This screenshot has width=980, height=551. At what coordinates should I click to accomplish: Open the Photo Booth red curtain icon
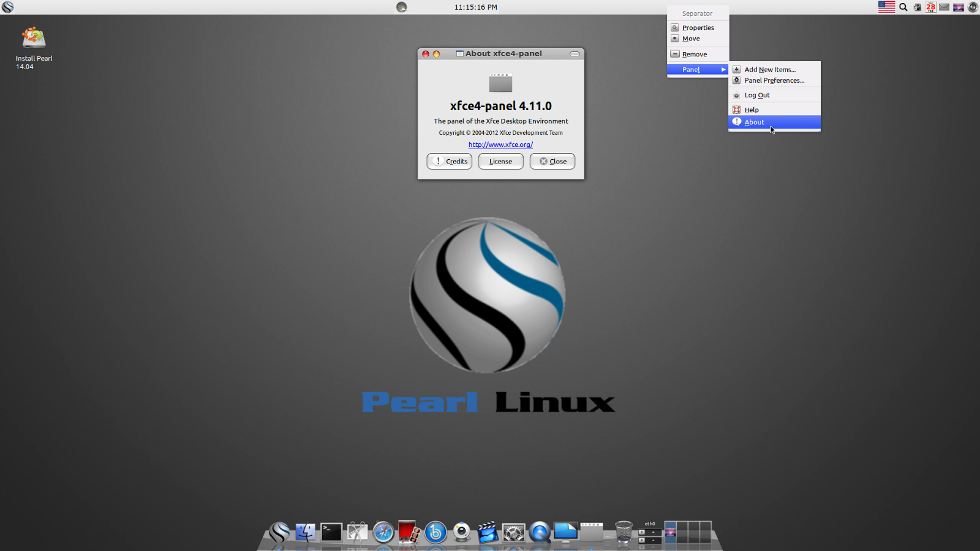point(409,532)
